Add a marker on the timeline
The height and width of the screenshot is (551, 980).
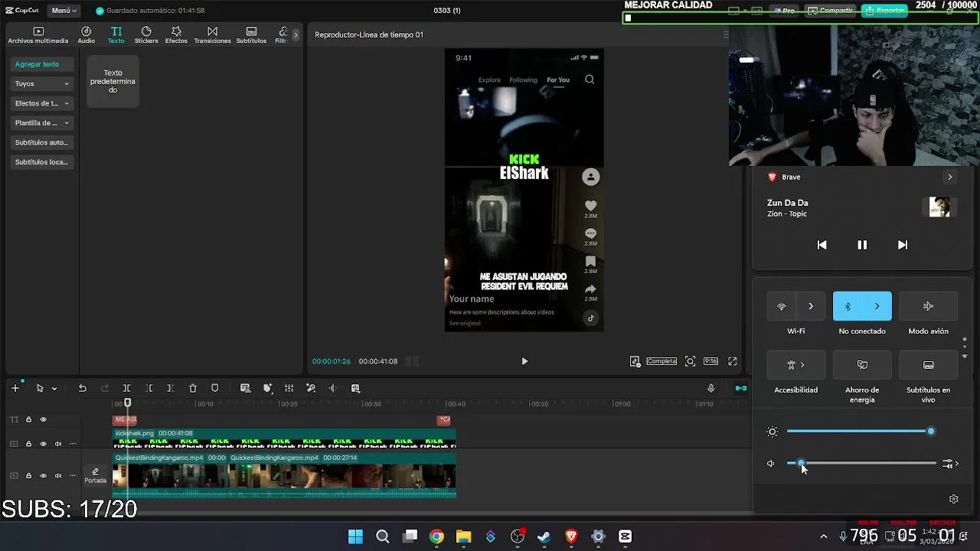214,388
